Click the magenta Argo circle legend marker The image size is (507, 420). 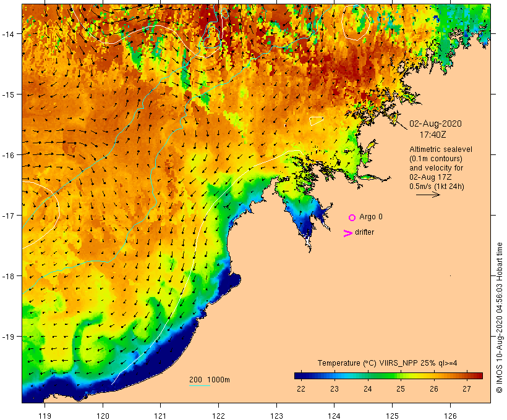[352, 217]
